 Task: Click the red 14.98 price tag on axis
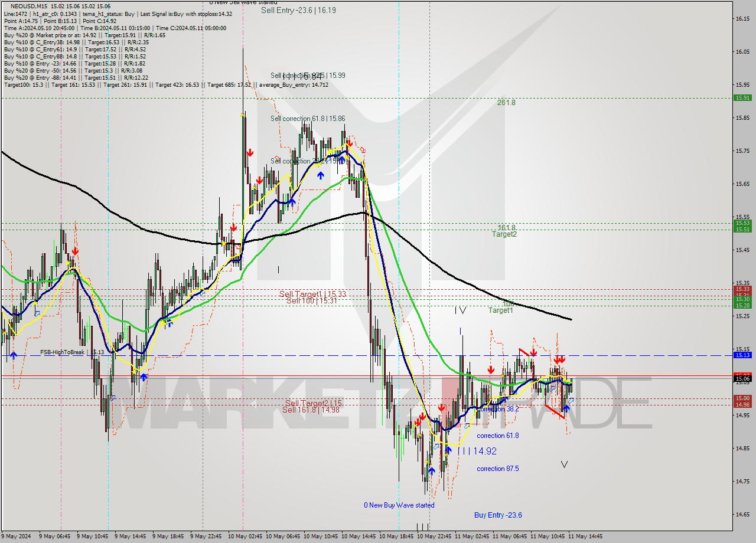pos(742,405)
